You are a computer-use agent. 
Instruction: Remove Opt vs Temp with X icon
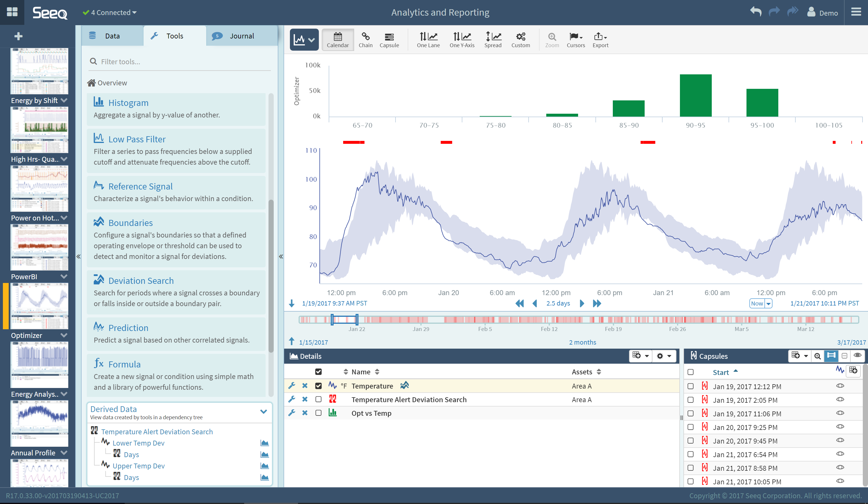(304, 413)
